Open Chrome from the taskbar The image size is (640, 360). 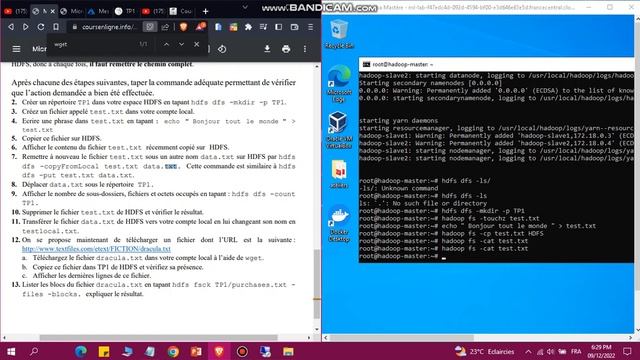pyautogui.click(x=173, y=351)
